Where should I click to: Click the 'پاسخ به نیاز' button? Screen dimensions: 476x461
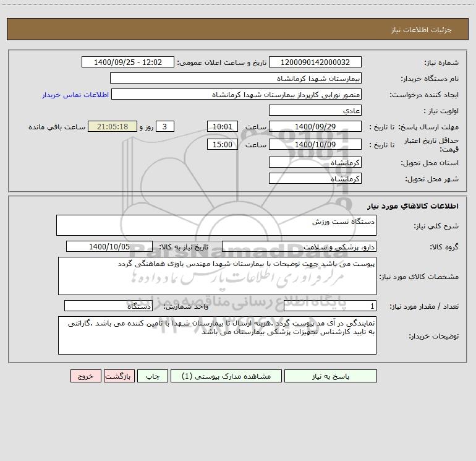(331, 376)
